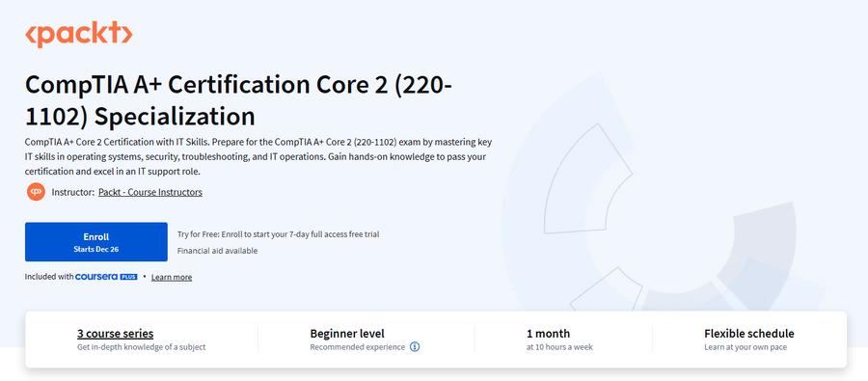Click the Starts Dec 26 text on button
Image resolution: width=868 pixels, height=381 pixels.
click(96, 249)
